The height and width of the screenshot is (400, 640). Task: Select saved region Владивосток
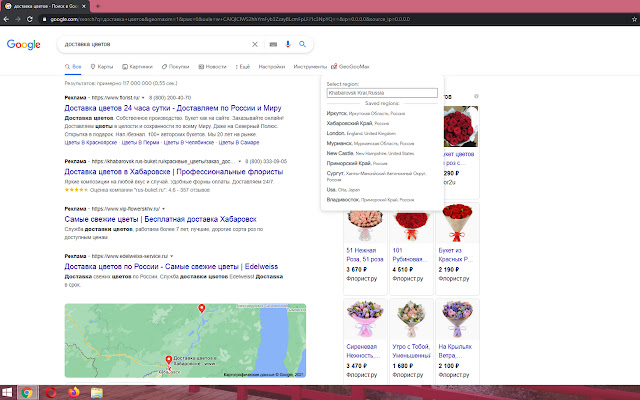pos(370,200)
